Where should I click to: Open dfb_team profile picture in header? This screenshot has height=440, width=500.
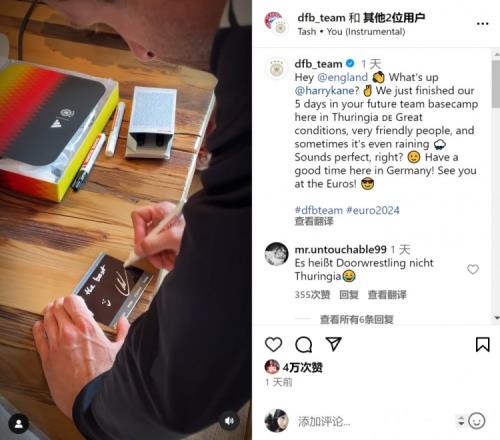click(276, 24)
